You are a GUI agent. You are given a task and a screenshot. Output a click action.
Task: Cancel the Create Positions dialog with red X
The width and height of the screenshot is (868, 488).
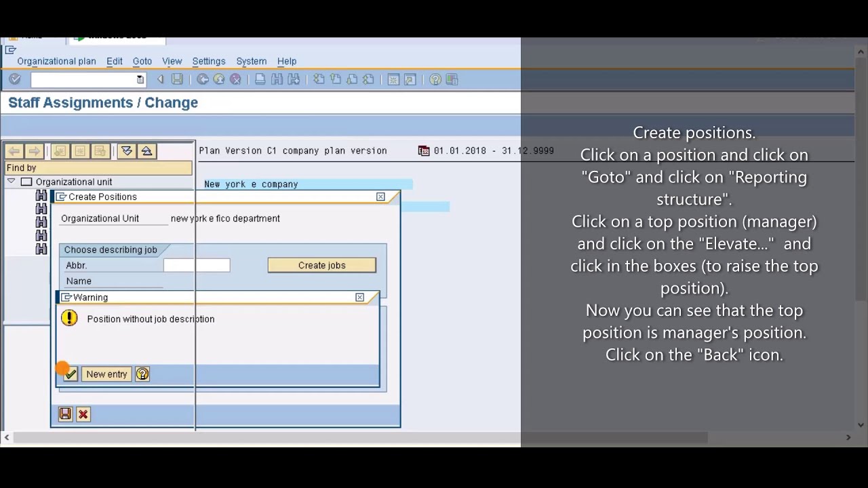point(83,414)
